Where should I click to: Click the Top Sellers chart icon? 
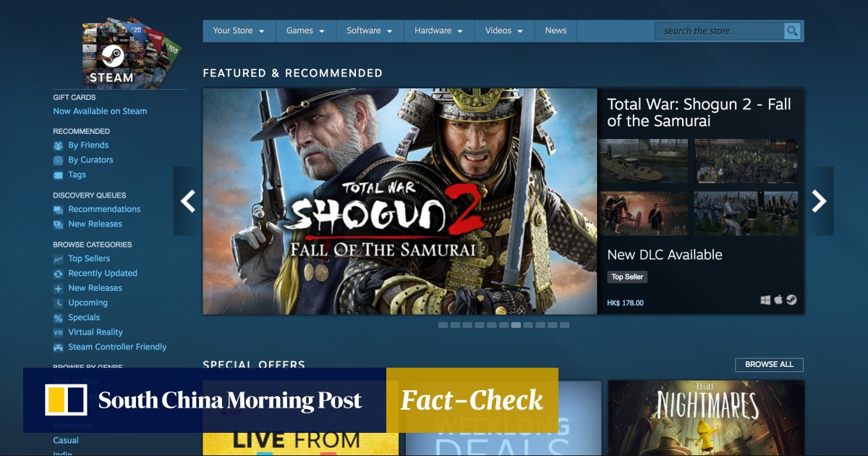tap(59, 258)
